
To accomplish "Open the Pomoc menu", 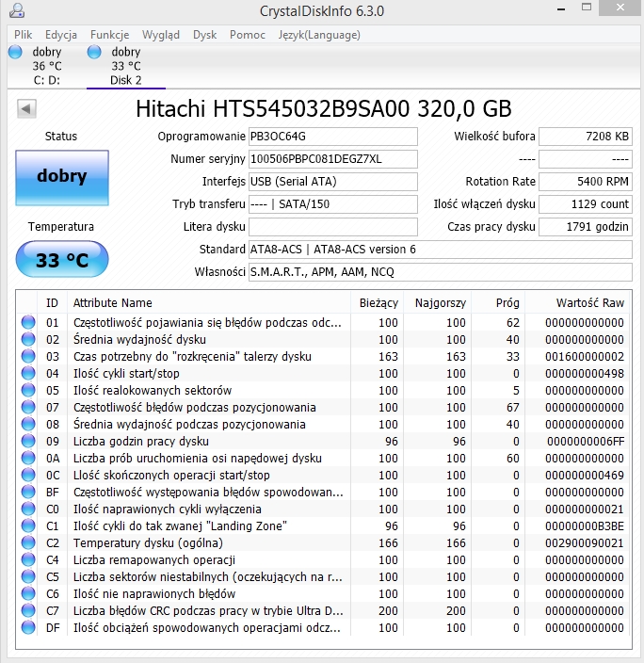I will [x=248, y=35].
